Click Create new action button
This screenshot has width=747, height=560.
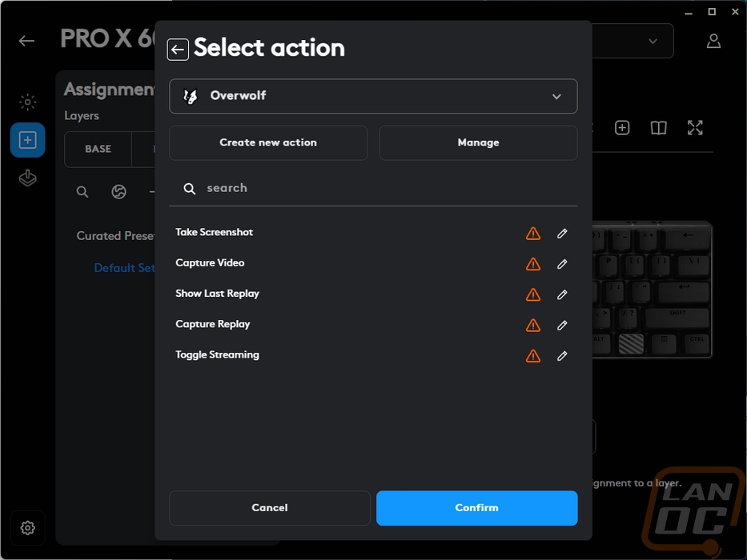268,142
